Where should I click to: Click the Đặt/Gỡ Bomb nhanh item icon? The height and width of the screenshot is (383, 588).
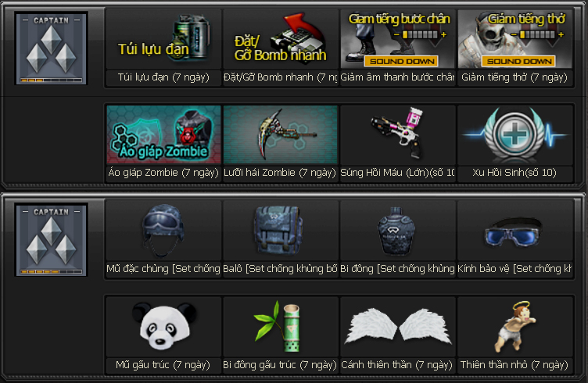pyautogui.click(x=281, y=39)
